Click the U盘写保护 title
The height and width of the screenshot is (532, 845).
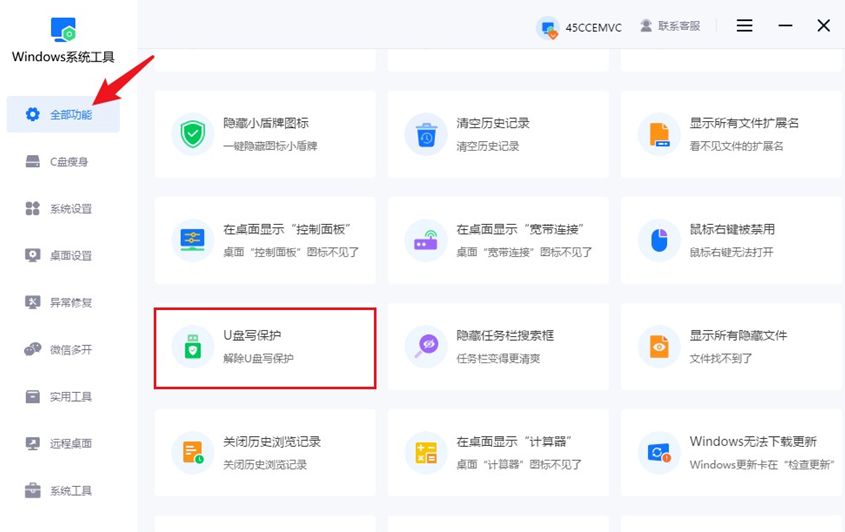coord(252,335)
